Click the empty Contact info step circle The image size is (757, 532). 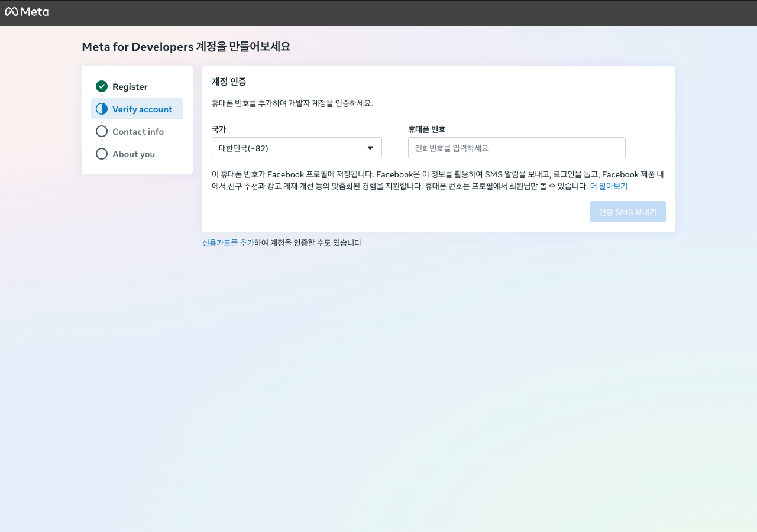pyautogui.click(x=102, y=131)
